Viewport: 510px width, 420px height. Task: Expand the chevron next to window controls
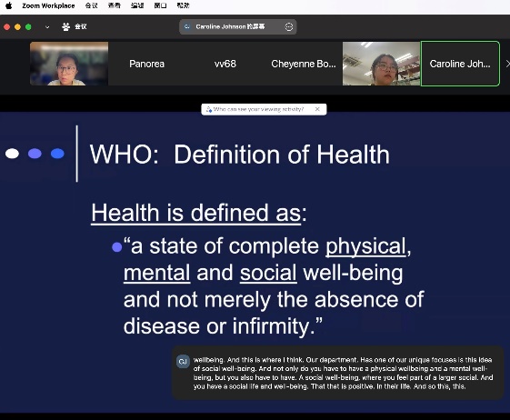(x=47, y=27)
